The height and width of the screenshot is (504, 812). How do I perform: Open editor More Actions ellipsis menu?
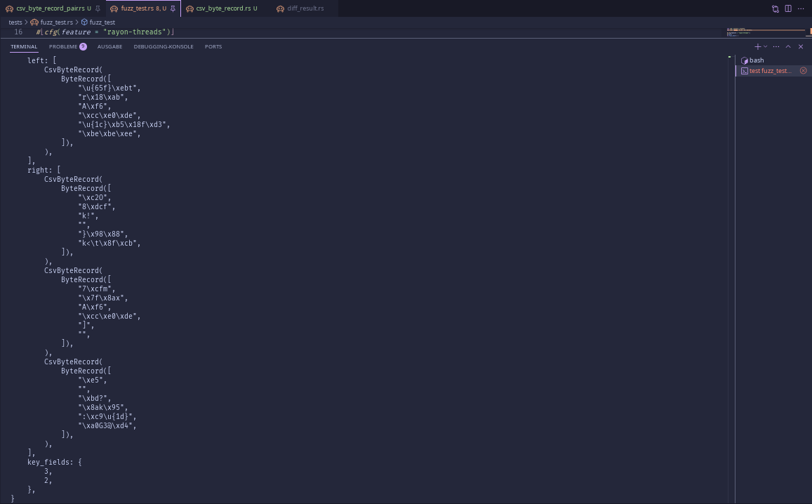coord(801,9)
